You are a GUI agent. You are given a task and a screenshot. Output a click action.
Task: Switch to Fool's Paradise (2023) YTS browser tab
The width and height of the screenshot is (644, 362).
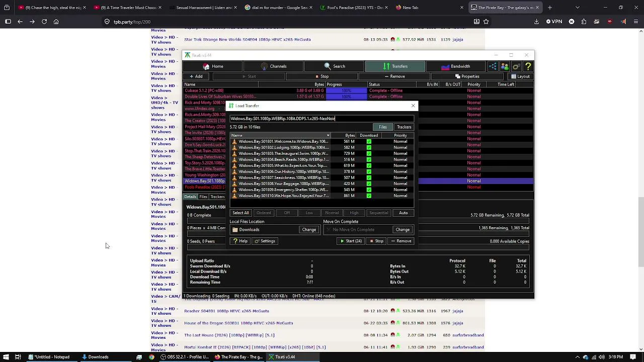coord(355,8)
